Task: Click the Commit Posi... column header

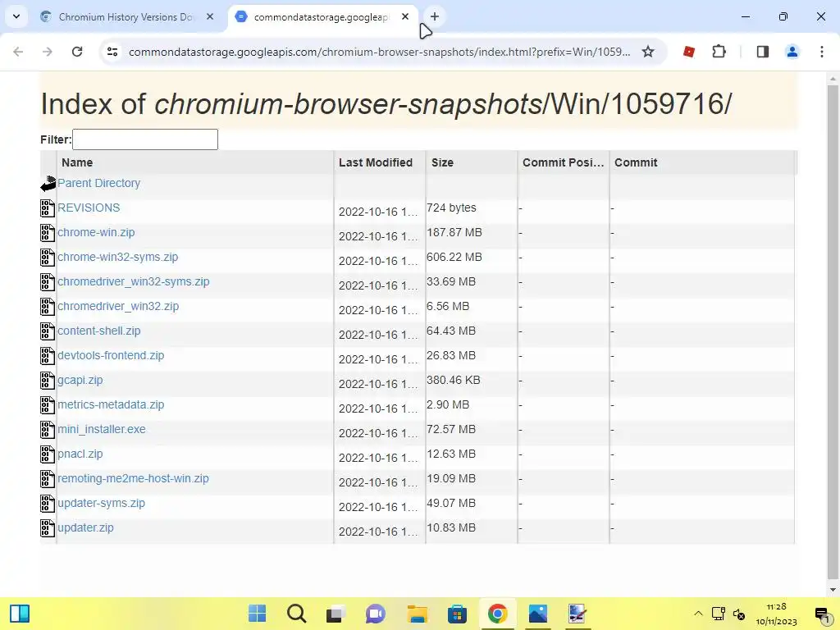Action: point(564,162)
